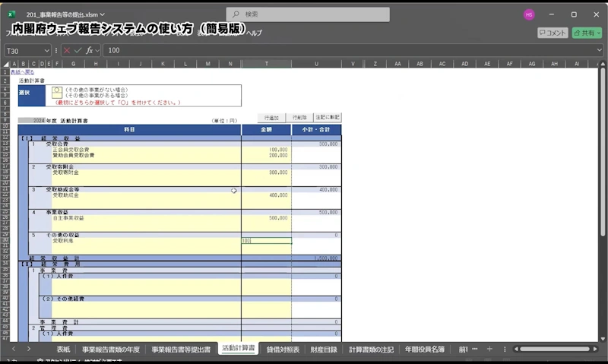Expand the 共有 share button dropdown
This screenshot has width=608, height=364.
point(599,33)
